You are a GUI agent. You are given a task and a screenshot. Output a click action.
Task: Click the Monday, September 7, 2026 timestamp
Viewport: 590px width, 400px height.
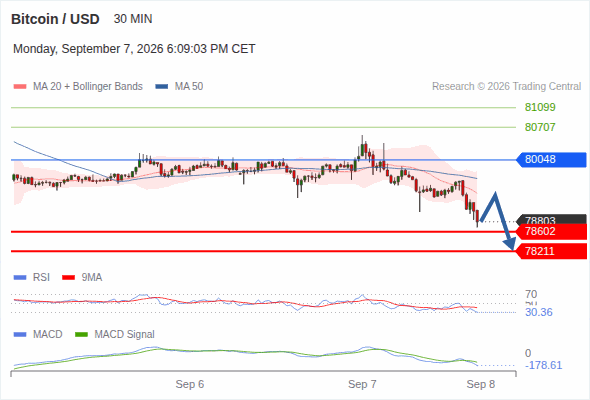pos(134,49)
